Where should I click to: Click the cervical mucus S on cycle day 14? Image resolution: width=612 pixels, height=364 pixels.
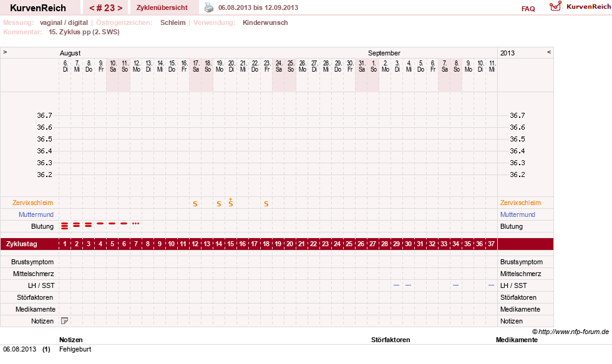pyautogui.click(x=219, y=204)
